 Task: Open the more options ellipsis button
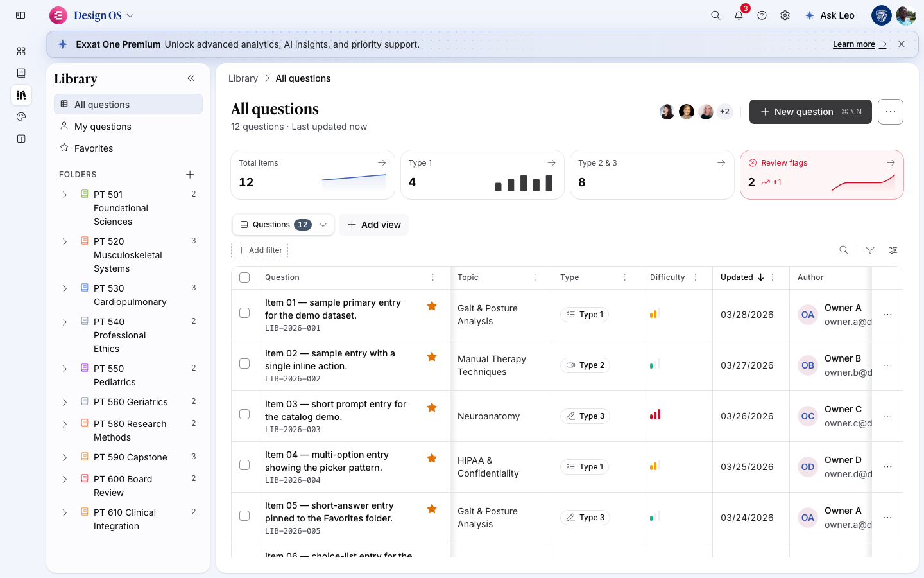click(x=891, y=112)
